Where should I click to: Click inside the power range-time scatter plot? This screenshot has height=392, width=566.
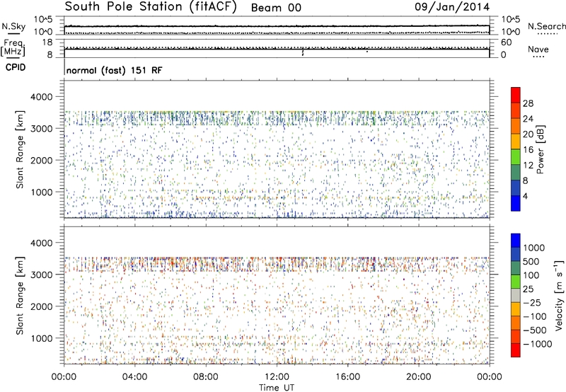pyautogui.click(x=277, y=149)
